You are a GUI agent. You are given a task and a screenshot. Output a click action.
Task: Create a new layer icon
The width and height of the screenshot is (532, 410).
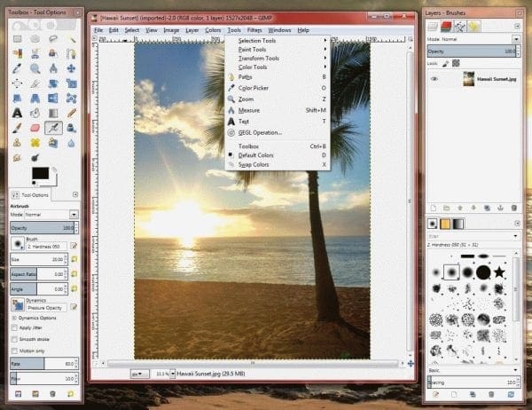[x=434, y=208]
